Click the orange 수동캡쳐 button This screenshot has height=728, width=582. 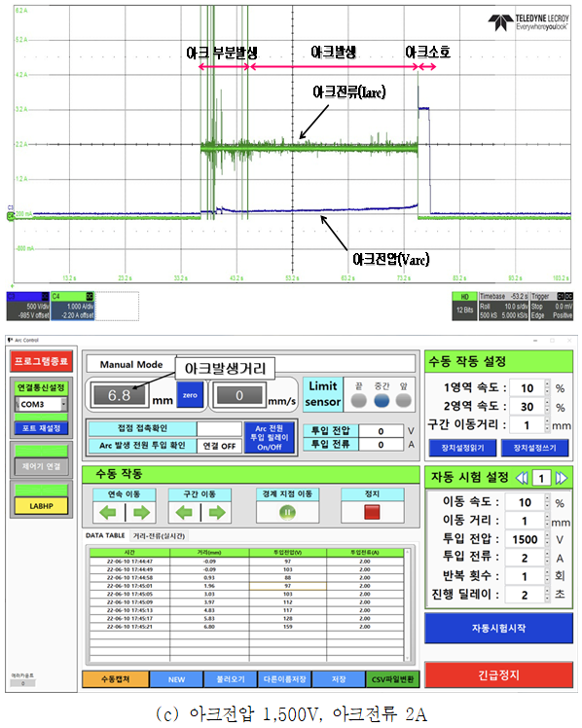tap(116, 678)
